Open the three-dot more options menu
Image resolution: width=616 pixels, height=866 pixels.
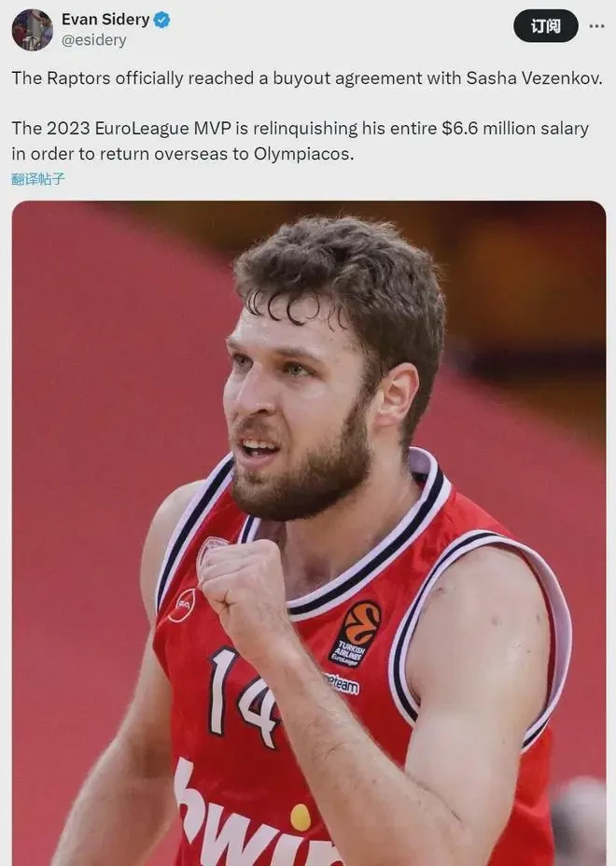(x=596, y=26)
